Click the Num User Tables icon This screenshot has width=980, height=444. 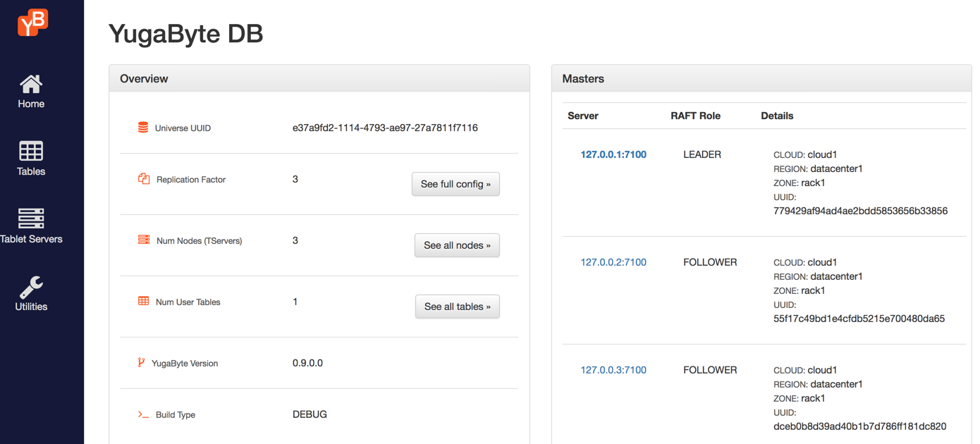[144, 302]
